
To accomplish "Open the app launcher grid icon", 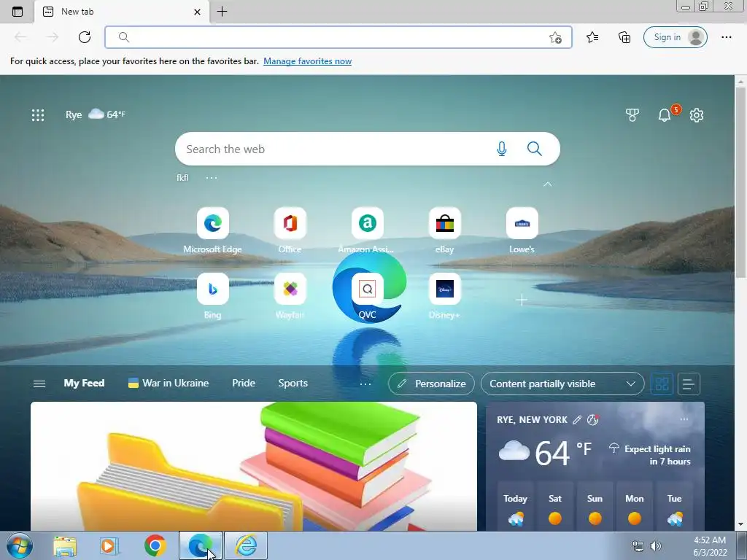I will point(38,114).
